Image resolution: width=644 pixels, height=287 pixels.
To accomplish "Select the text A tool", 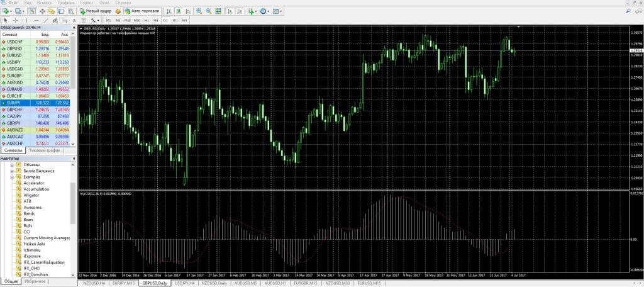I will (74, 20).
